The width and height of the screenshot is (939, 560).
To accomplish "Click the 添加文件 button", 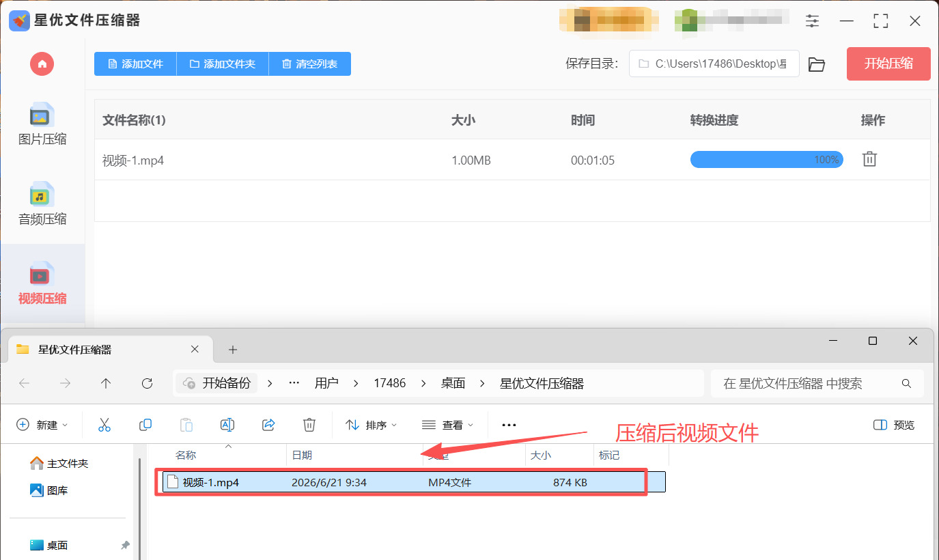I will click(135, 64).
